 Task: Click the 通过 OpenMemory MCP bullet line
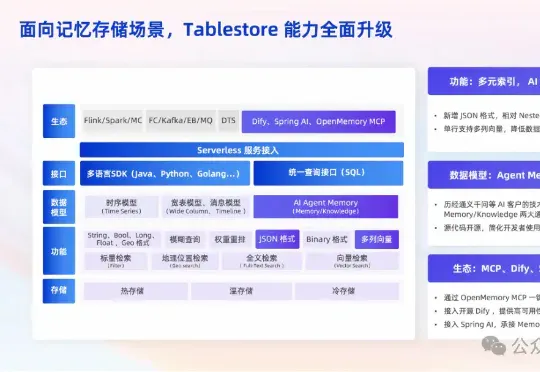tap(491, 298)
